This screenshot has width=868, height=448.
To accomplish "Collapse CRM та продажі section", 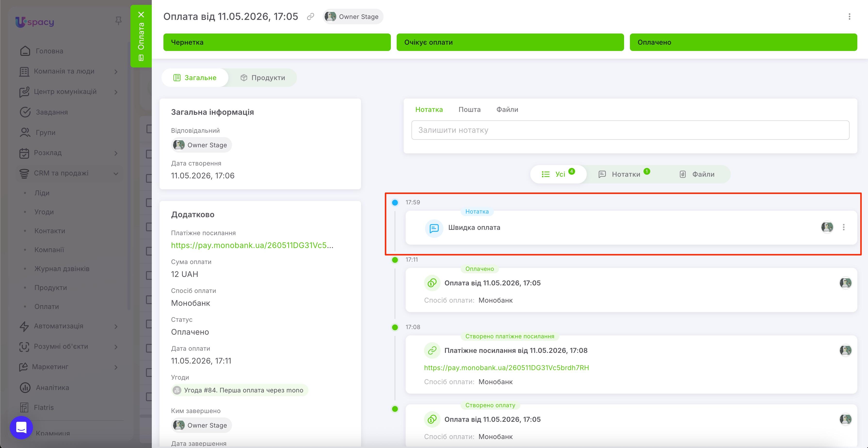I will 116,173.
